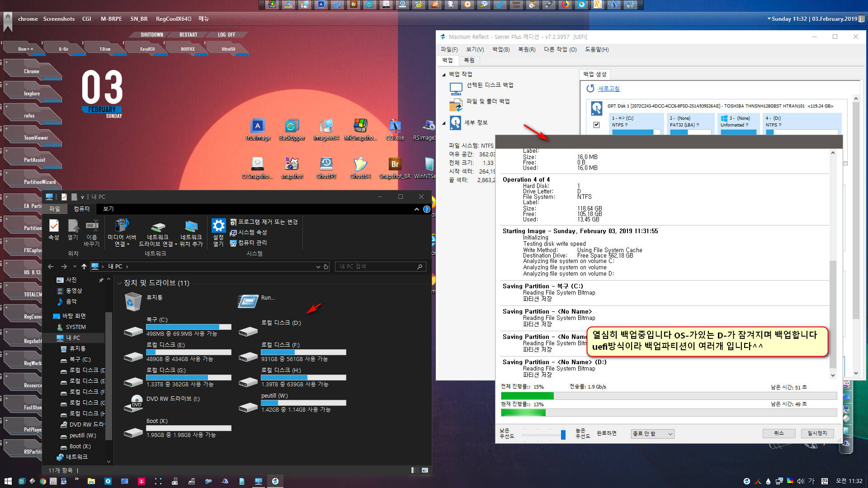Open the D.Snapshot desktop icon
Viewport: 868px width, 488px height.
click(x=257, y=168)
